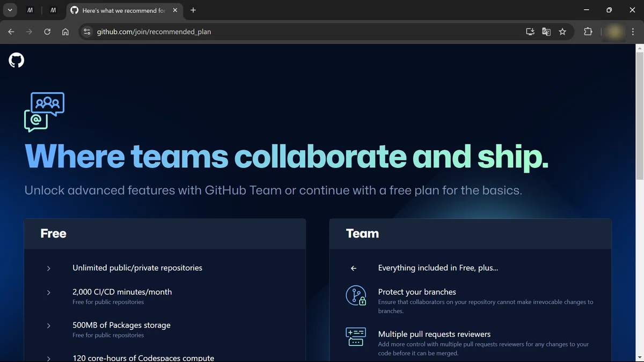Click the Team plan heading
This screenshot has width=644, height=362.
coord(362,233)
